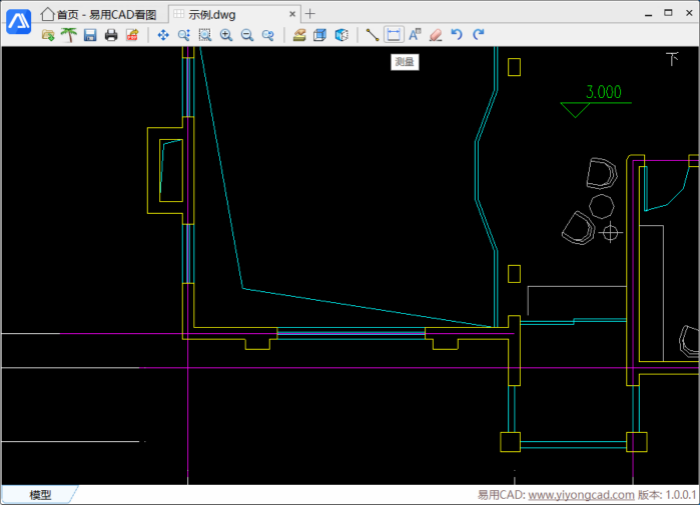The image size is (700, 505).
Task: Redo the last undone action
Action: click(478, 35)
